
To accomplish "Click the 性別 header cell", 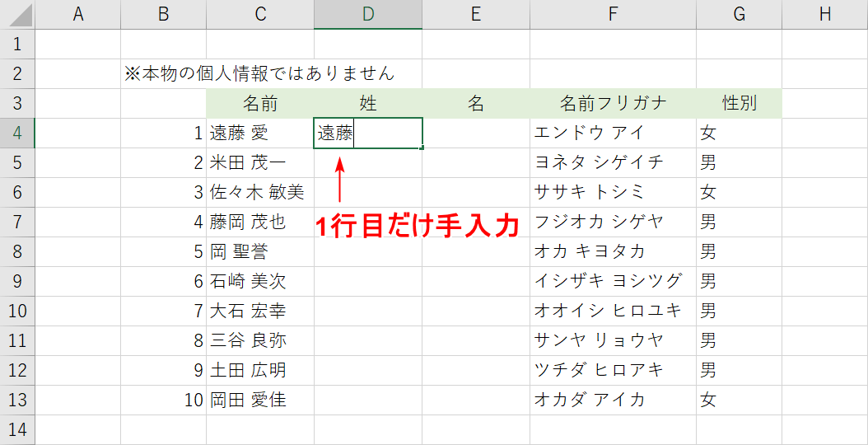I will [739, 103].
